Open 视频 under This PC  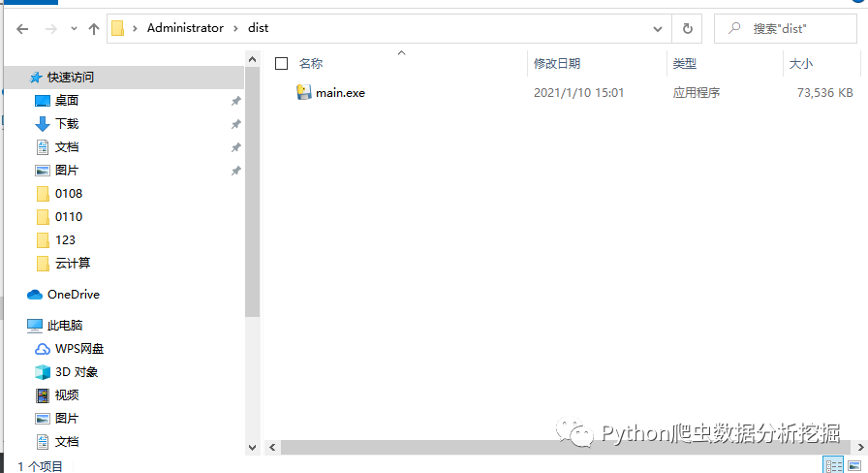pos(67,394)
